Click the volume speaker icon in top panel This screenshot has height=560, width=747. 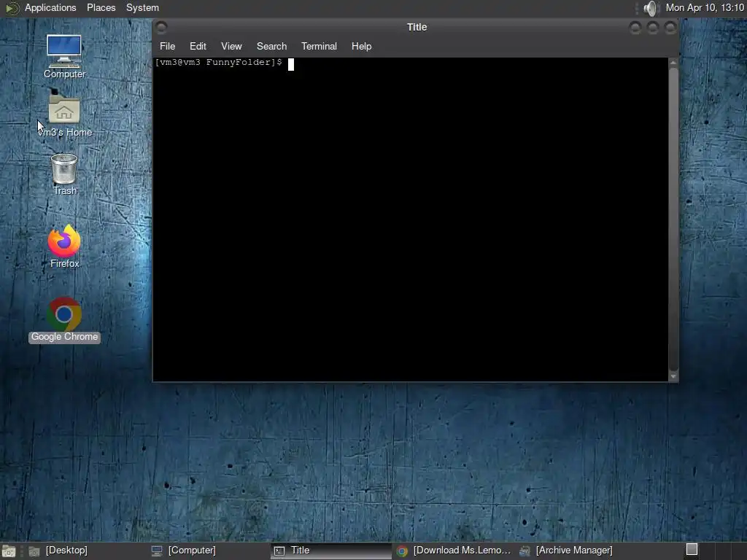click(x=650, y=8)
